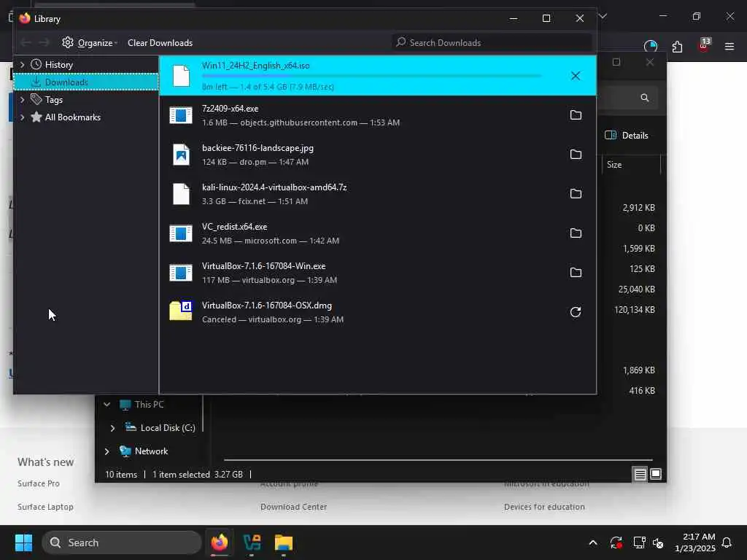Viewport: 747px width, 560px height.
Task: Click the Win11 ISO download progress bar
Action: (x=371, y=76)
